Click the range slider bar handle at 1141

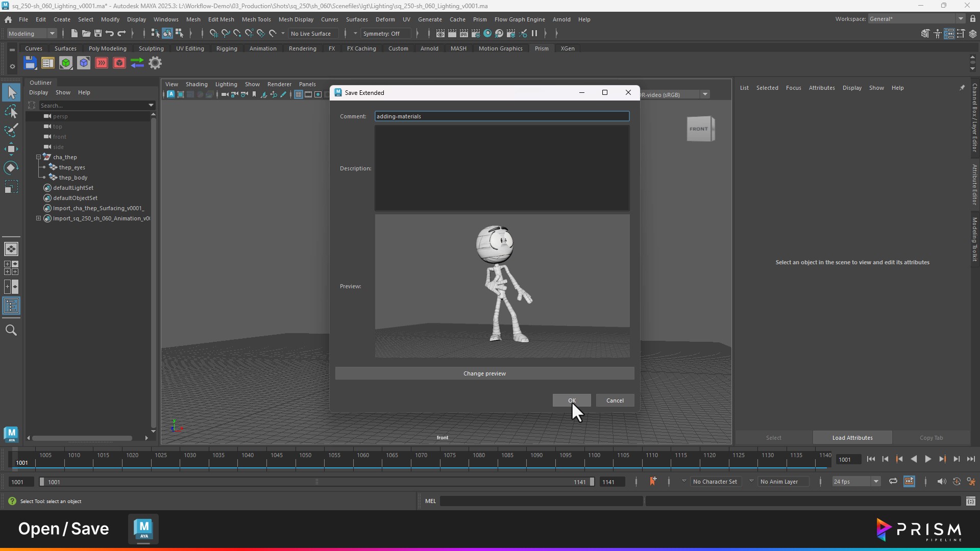point(592,482)
